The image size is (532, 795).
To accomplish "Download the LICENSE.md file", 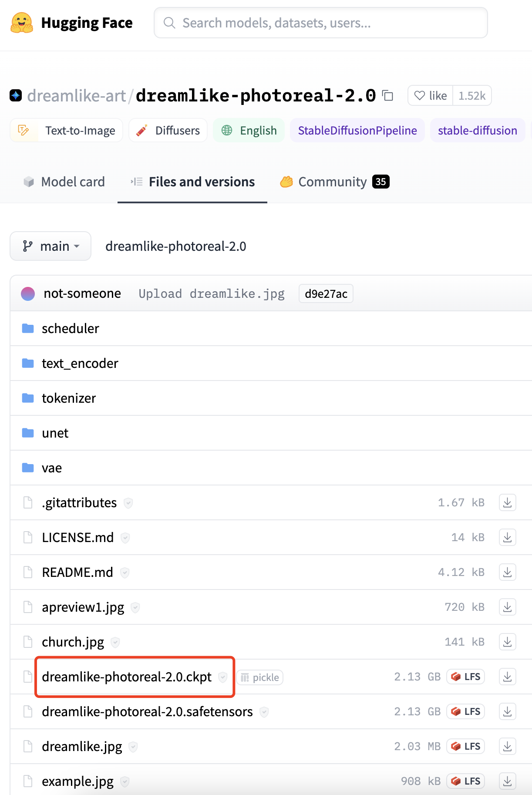I will pos(507,537).
